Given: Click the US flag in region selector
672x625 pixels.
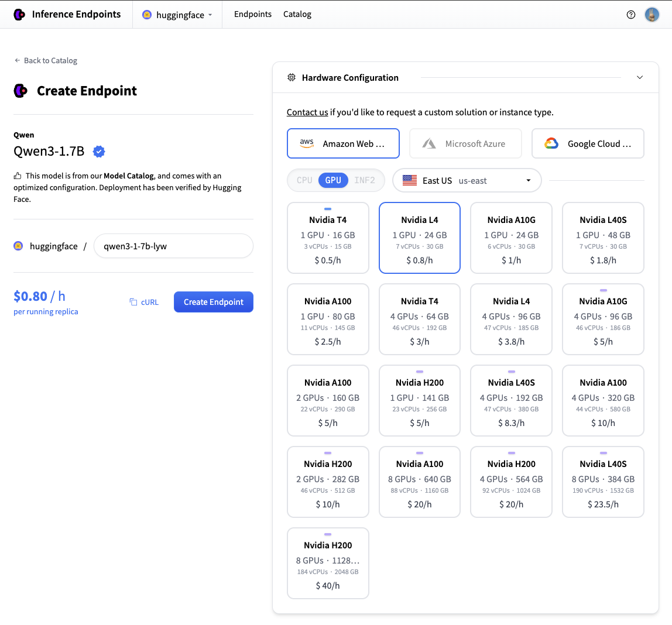Looking at the screenshot, I should (410, 180).
